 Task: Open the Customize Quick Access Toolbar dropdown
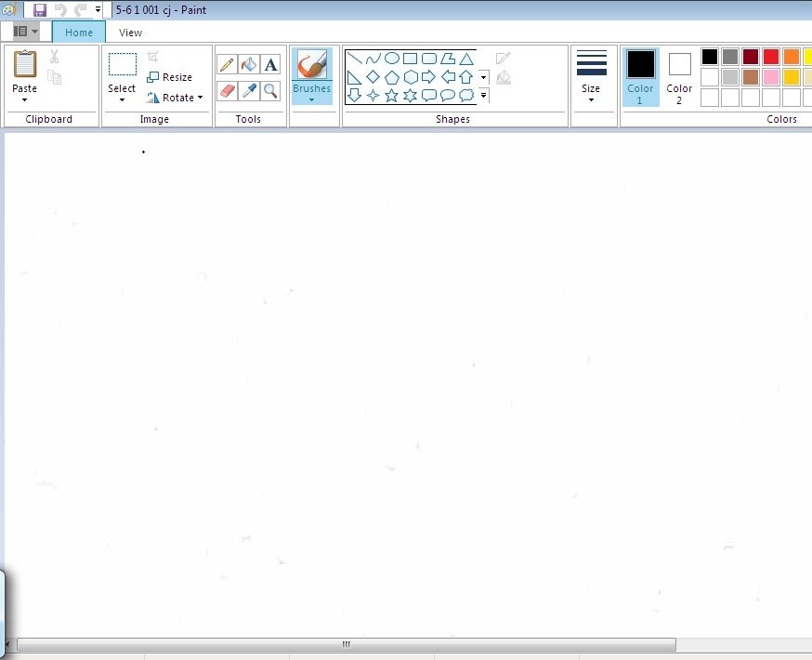tap(98, 10)
